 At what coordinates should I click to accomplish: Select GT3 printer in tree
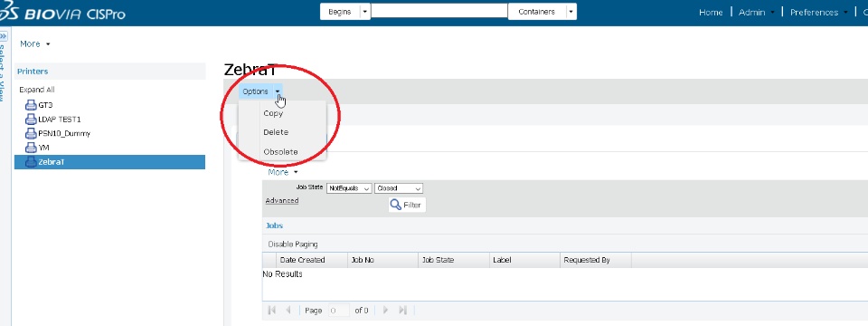pos(45,105)
